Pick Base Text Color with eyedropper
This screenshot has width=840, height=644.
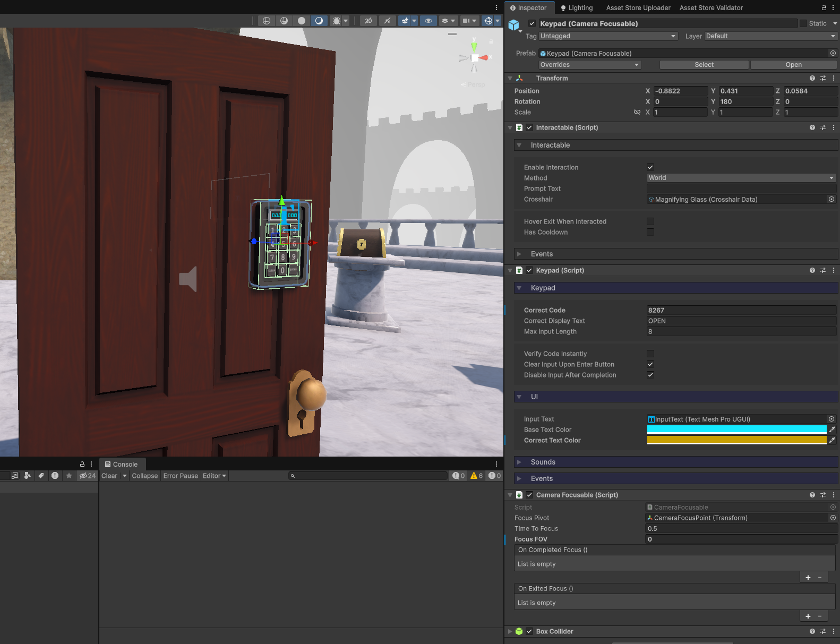[x=832, y=430]
